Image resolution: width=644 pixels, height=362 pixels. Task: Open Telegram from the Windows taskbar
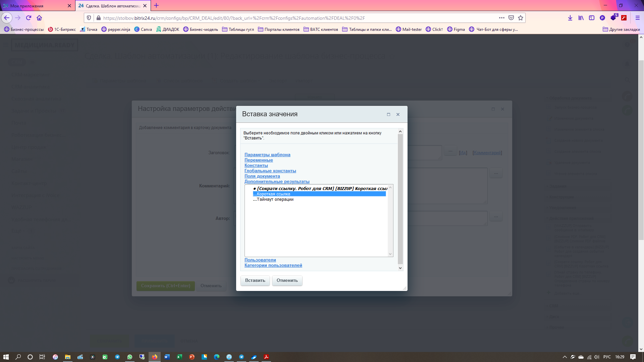tap(117, 357)
